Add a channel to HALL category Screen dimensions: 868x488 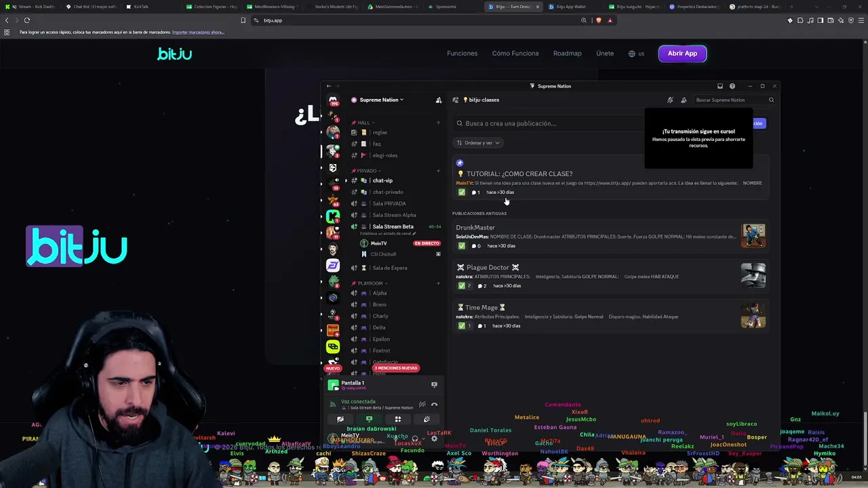(x=438, y=123)
